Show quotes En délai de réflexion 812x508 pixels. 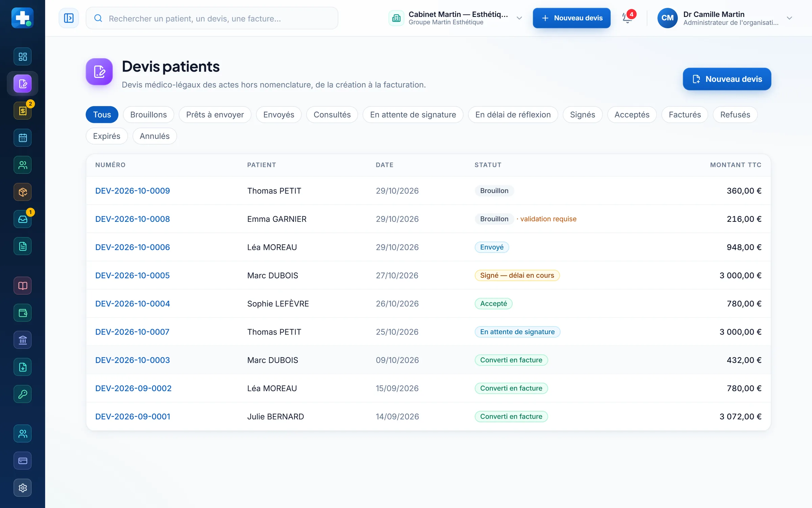pyautogui.click(x=513, y=114)
